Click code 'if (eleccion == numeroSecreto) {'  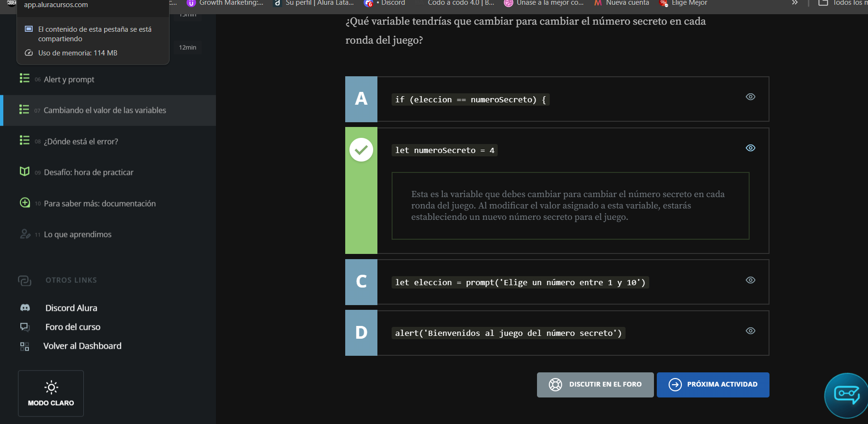coord(470,99)
